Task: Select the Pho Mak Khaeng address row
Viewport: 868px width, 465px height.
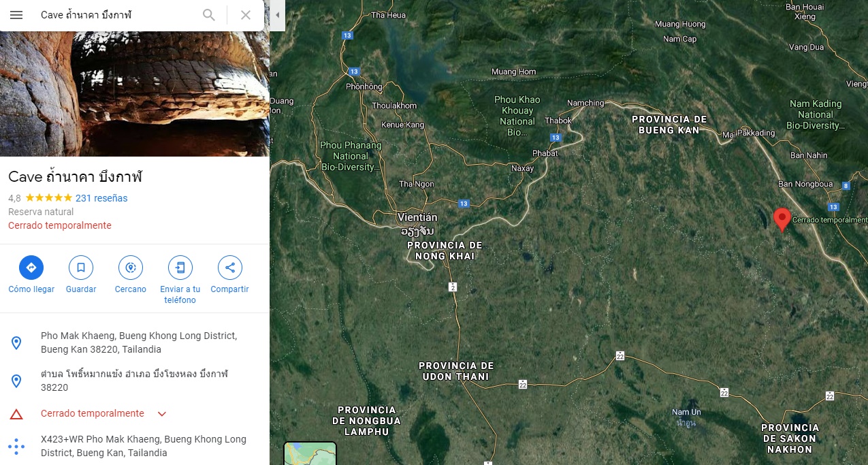Action: tap(135, 342)
